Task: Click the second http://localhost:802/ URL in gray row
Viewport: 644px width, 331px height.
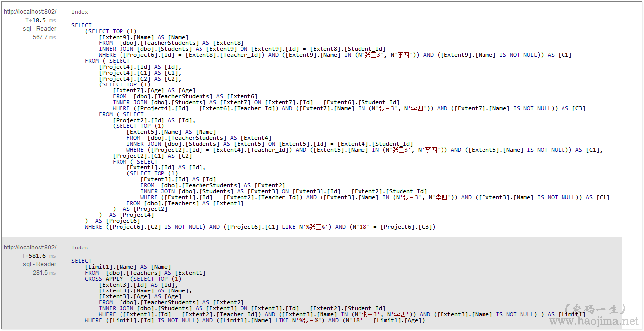Action: point(30,248)
